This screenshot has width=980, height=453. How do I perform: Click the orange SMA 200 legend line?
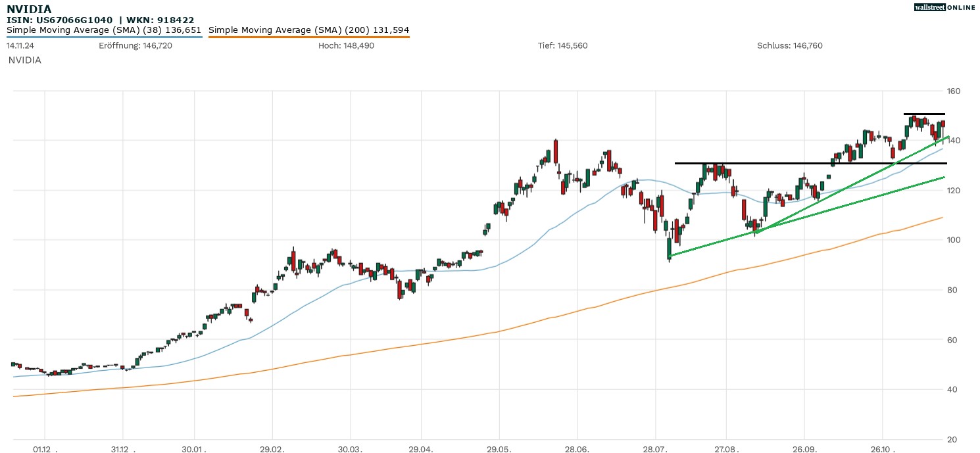308,37
